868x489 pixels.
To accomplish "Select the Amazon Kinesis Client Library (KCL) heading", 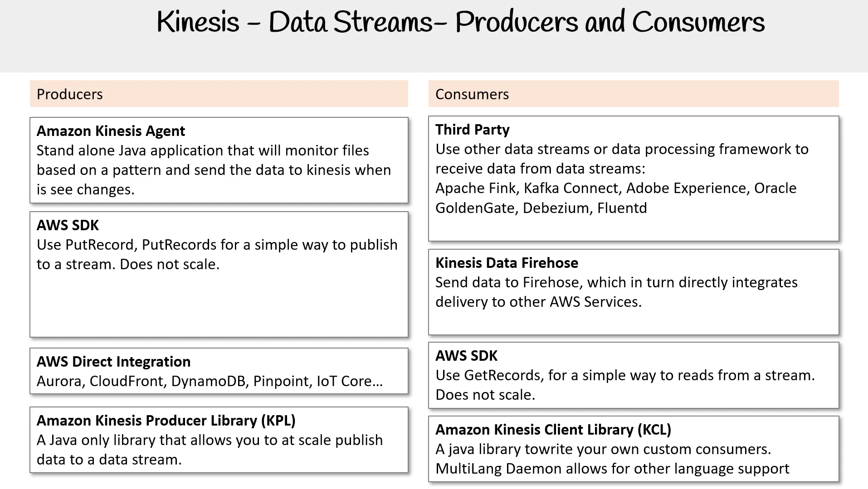I will point(553,430).
